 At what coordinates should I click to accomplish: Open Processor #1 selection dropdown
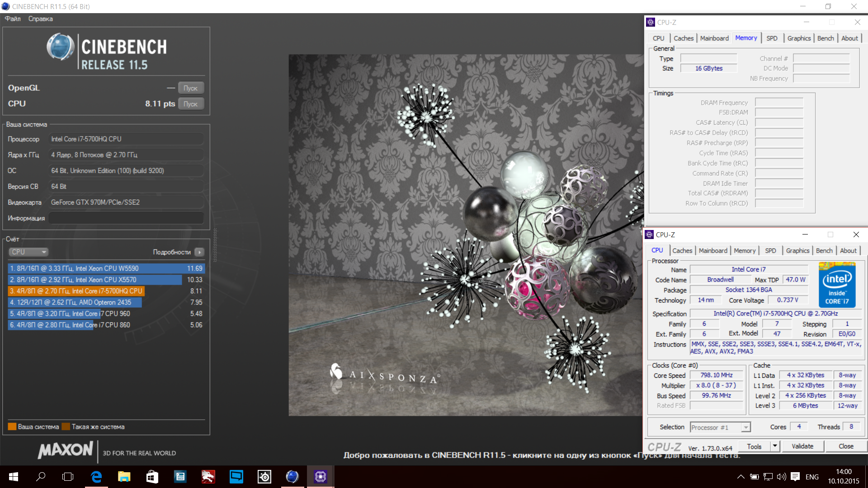click(720, 427)
